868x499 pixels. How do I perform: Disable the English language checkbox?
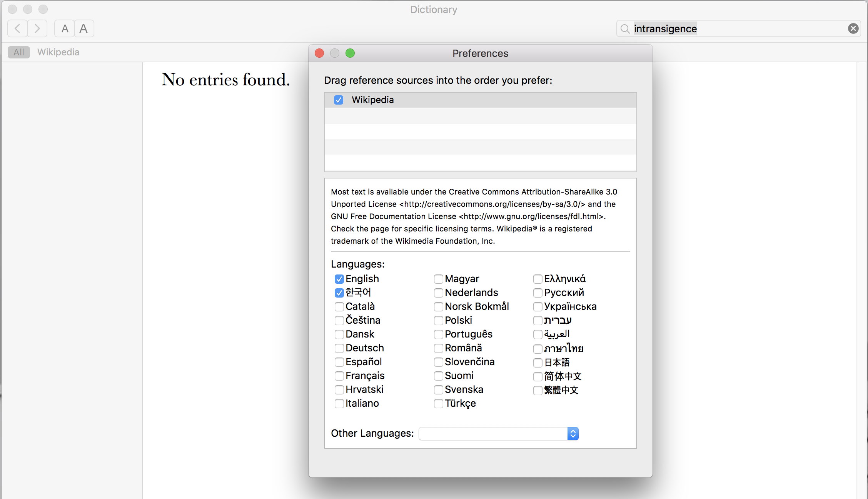tap(339, 279)
